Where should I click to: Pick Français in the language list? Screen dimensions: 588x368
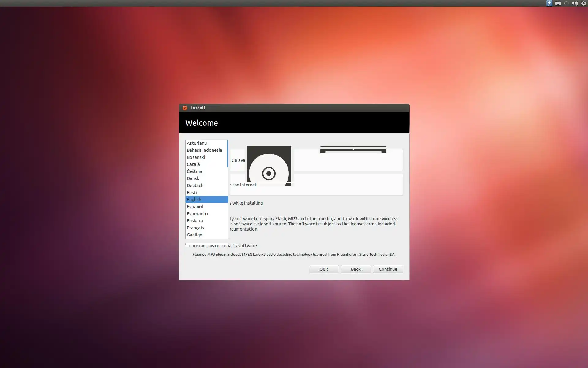point(195,228)
